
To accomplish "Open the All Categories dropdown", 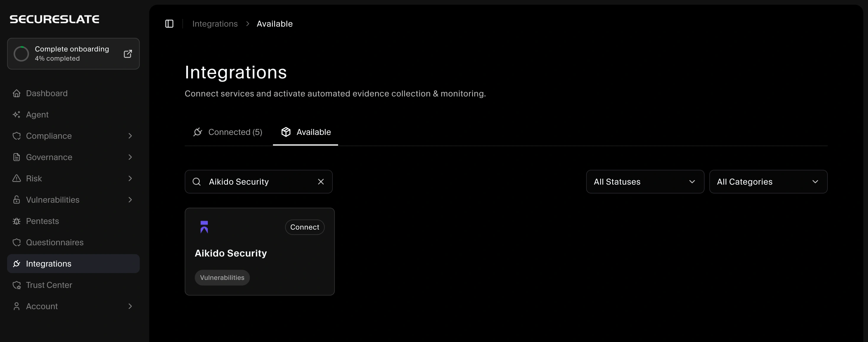I will 768,182.
